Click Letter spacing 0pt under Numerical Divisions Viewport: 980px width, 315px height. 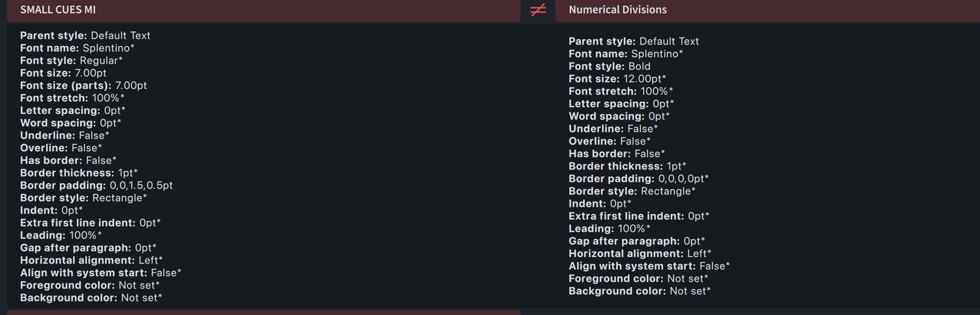621,104
